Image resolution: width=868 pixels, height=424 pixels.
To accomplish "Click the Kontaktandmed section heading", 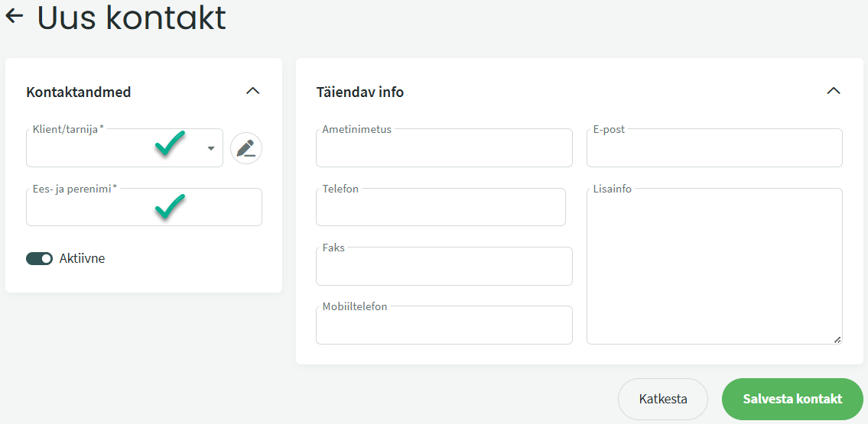I will click(x=79, y=92).
